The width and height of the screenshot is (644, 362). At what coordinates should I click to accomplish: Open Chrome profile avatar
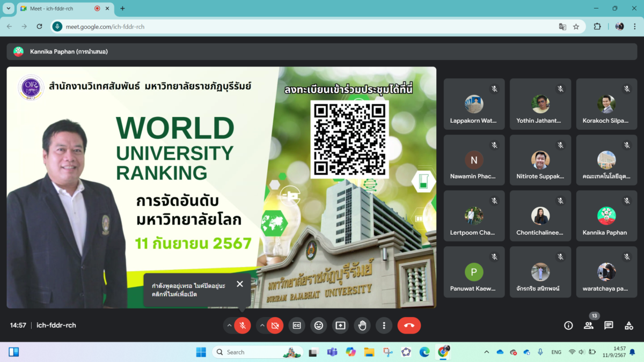pos(619,26)
